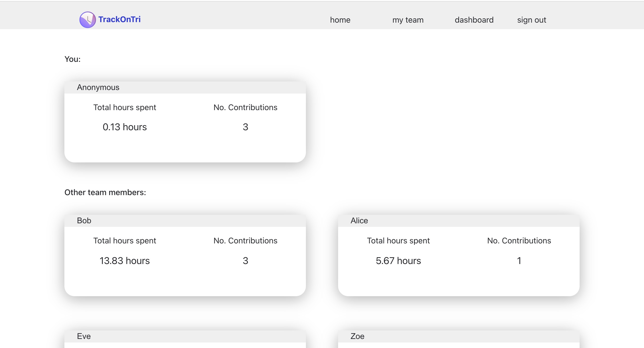Go to the home page
The width and height of the screenshot is (644, 348).
340,20
